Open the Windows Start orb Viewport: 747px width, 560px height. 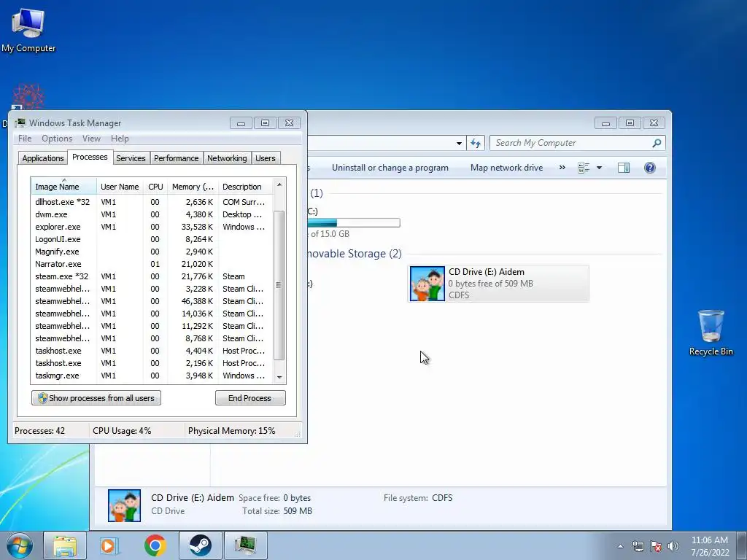[x=20, y=545]
